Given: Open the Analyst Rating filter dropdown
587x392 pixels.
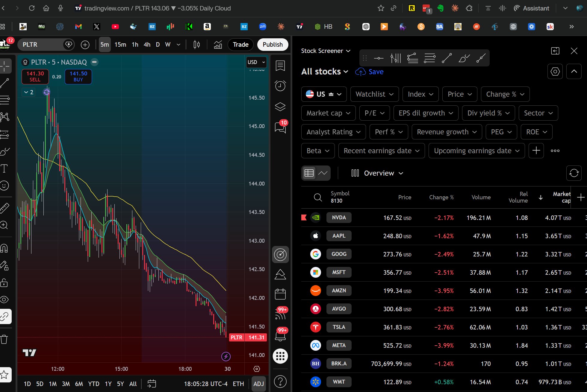Looking at the screenshot, I should pyautogui.click(x=333, y=132).
